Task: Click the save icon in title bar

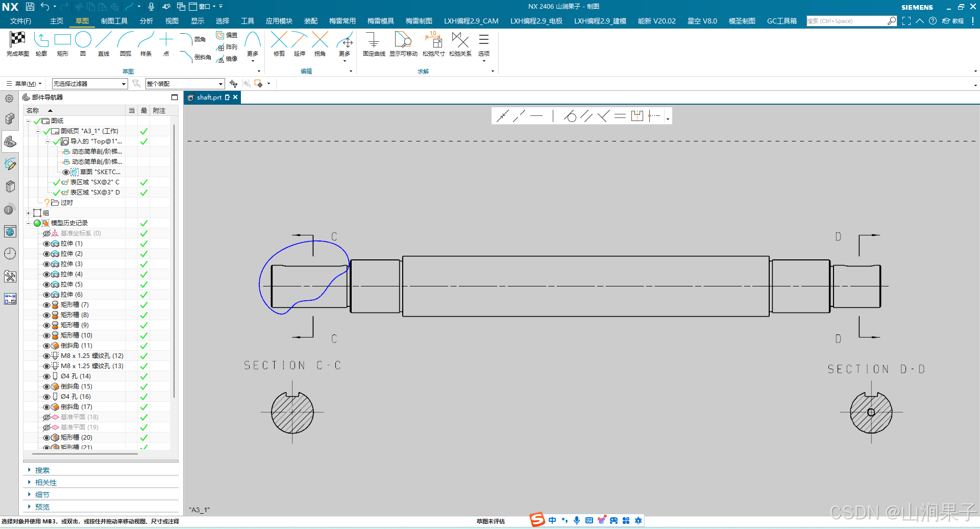Action: (x=30, y=7)
